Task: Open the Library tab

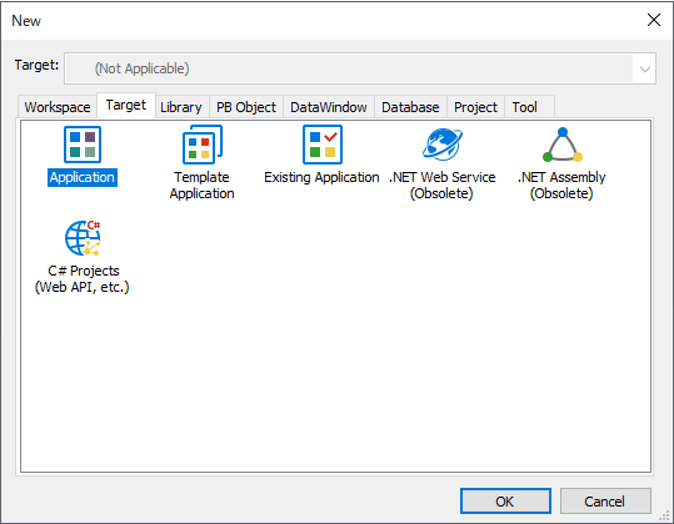Action: [x=181, y=107]
